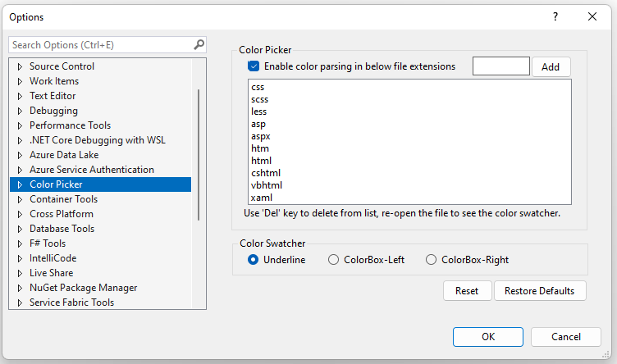The width and height of the screenshot is (617, 364).
Task: Click the Restore Defaults button
Action: point(540,291)
